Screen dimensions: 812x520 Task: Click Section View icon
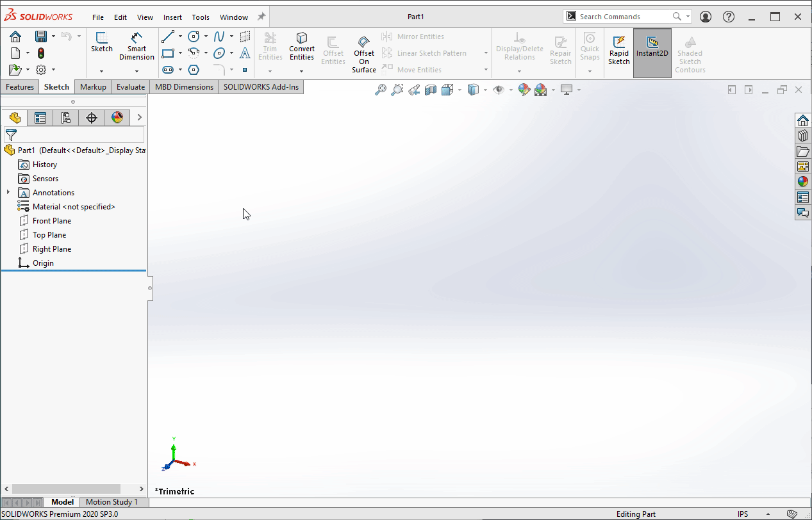431,90
